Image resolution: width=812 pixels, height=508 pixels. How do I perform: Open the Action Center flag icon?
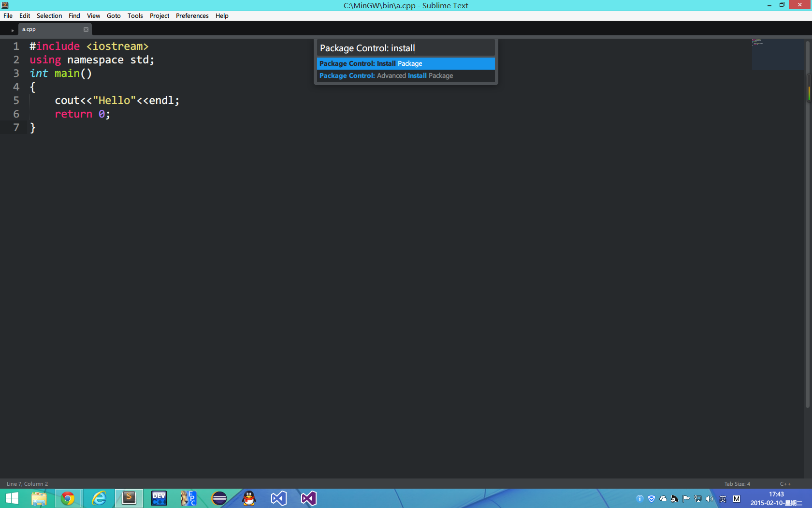(x=686, y=499)
